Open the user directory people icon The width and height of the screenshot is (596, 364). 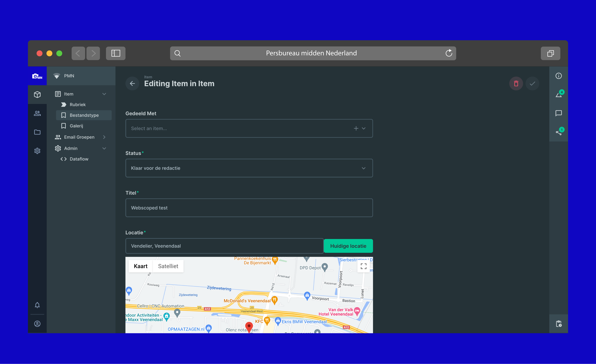[37, 113]
